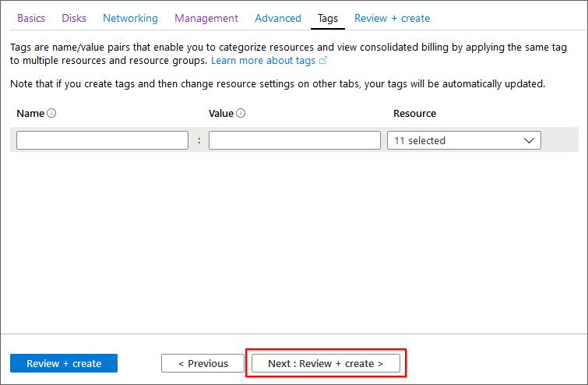Viewport: 588px width, 385px height.
Task: Go to the Networking tab
Action: pos(130,18)
